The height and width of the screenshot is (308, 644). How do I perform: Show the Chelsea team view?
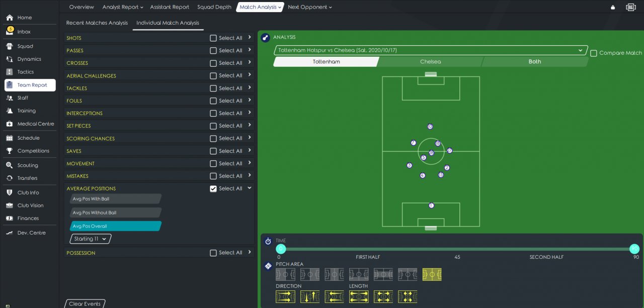430,62
